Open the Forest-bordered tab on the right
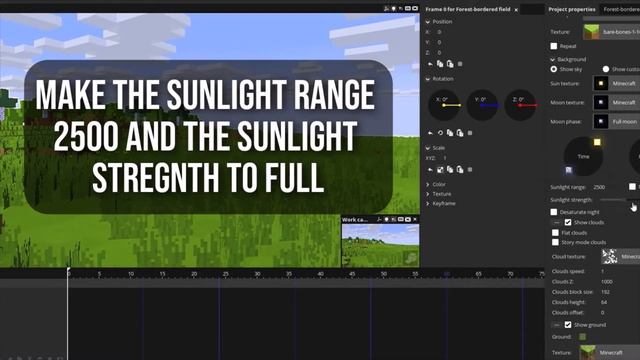This screenshot has width=640, height=360. (x=621, y=9)
